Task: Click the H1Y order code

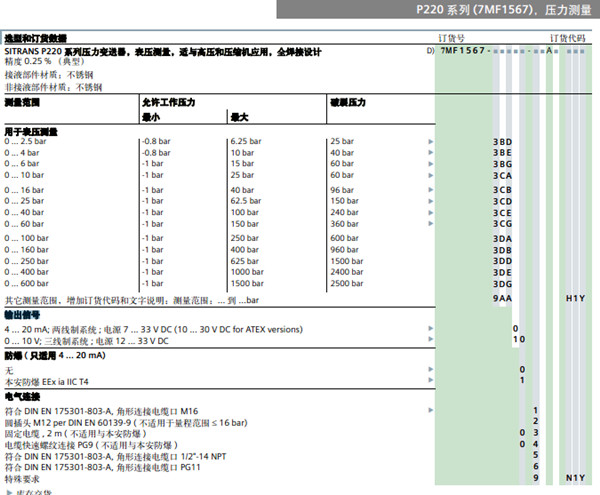Action: click(576, 298)
